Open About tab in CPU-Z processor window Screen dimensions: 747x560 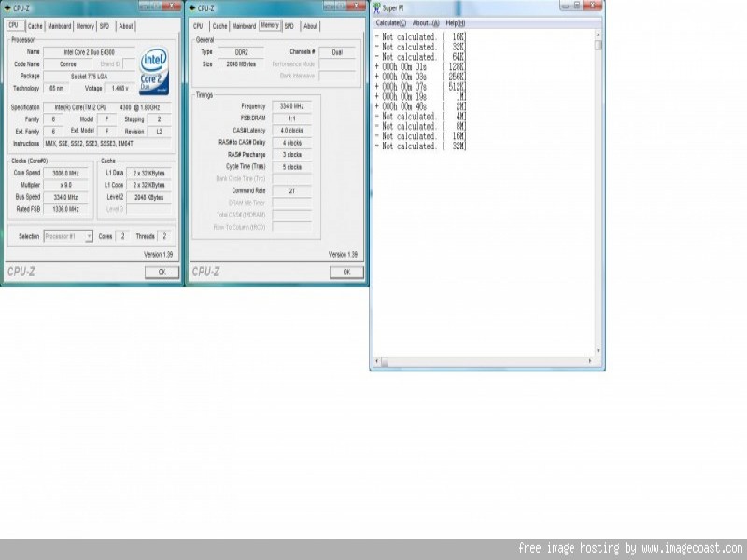[126, 26]
